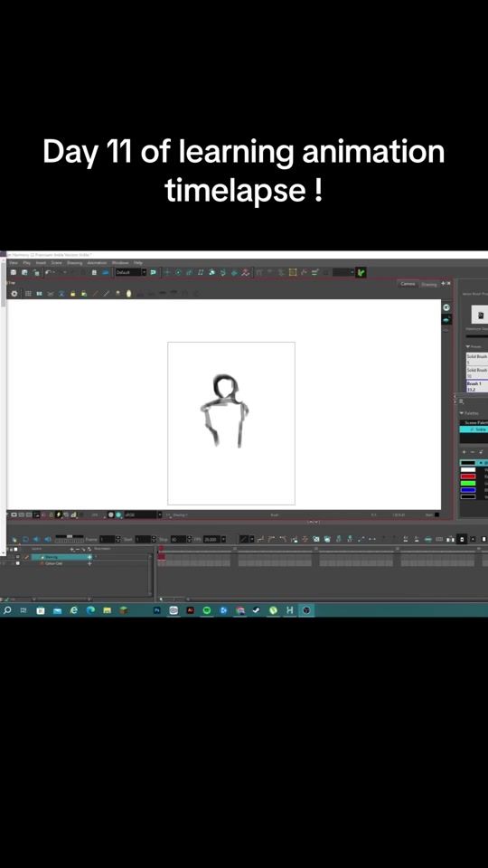
Task: Select the highlighted Scene palette row
Action: pos(474,429)
